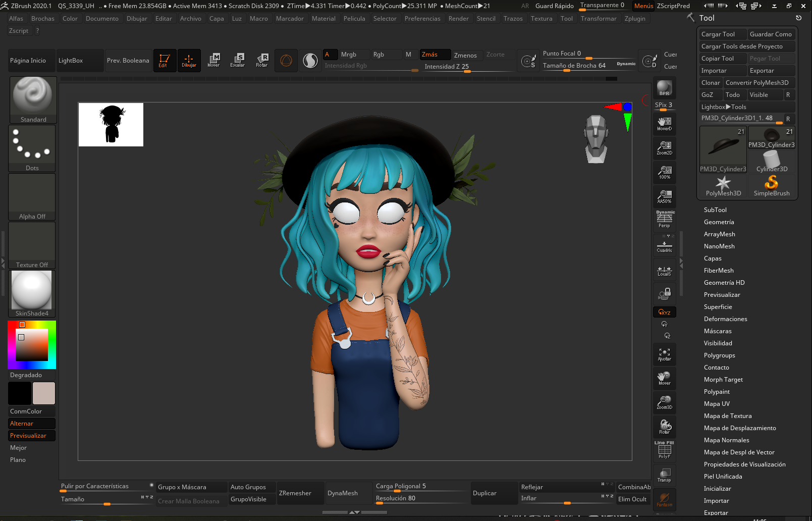Select the Escalar (scale) tool icon
The image size is (812, 521).
237,60
